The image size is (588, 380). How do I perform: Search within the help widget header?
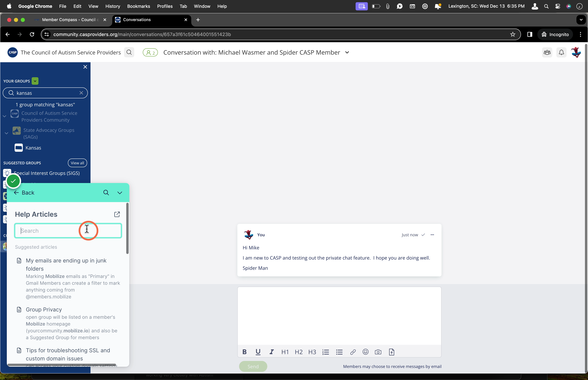[x=106, y=193]
